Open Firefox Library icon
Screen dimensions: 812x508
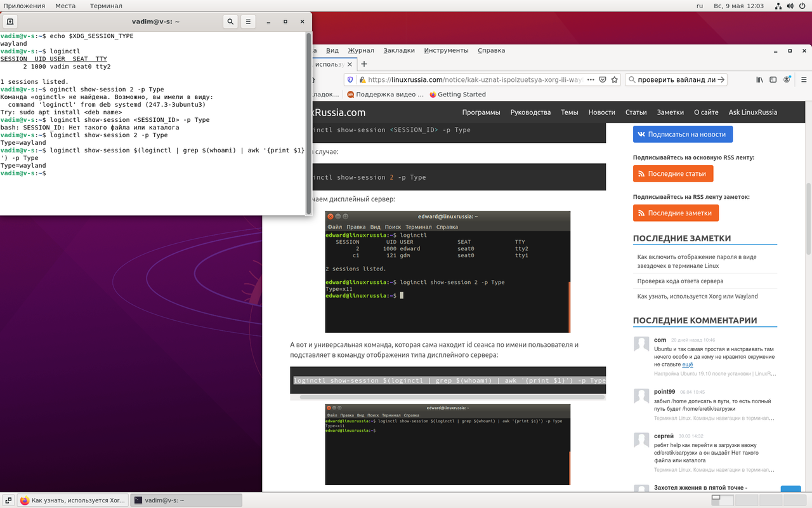(x=760, y=80)
